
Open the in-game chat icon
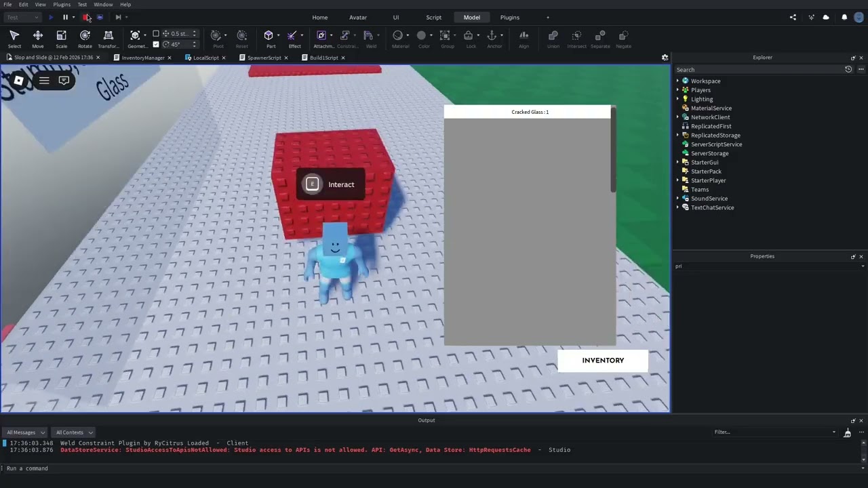point(64,81)
